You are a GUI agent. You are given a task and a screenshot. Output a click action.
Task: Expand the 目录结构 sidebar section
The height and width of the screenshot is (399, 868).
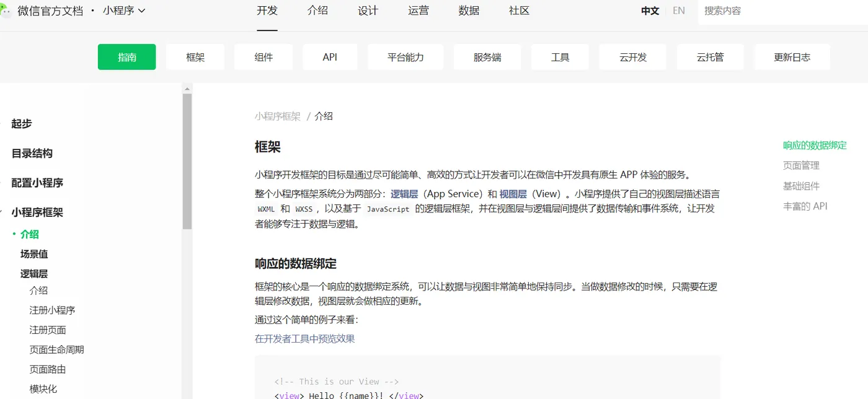coord(32,154)
